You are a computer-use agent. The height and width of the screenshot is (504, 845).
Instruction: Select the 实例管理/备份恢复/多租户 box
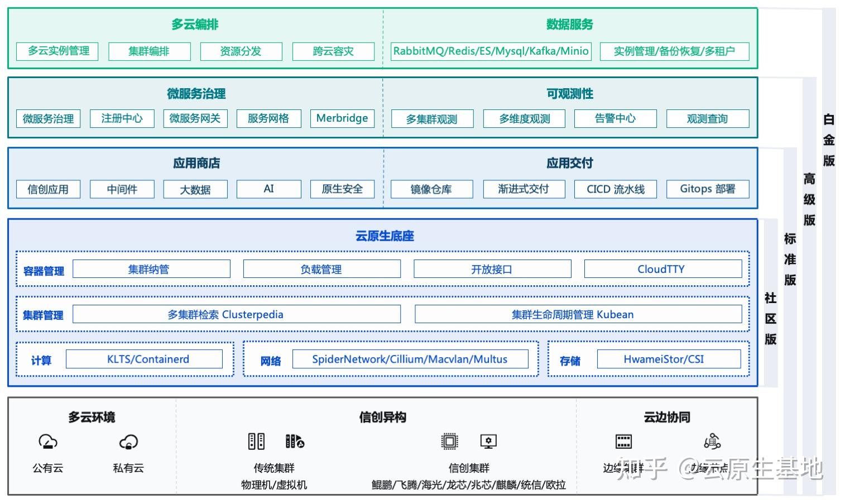(x=674, y=51)
